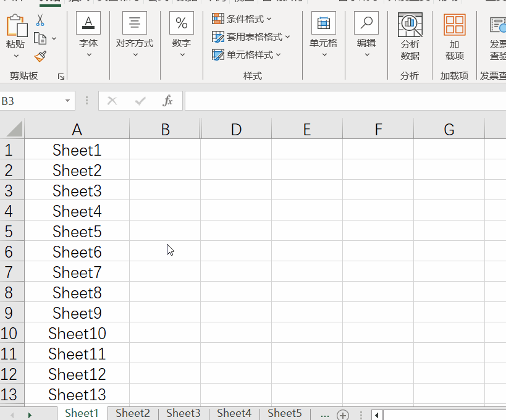
Task: Click the Format Painter brush icon
Action: pyautogui.click(x=40, y=56)
